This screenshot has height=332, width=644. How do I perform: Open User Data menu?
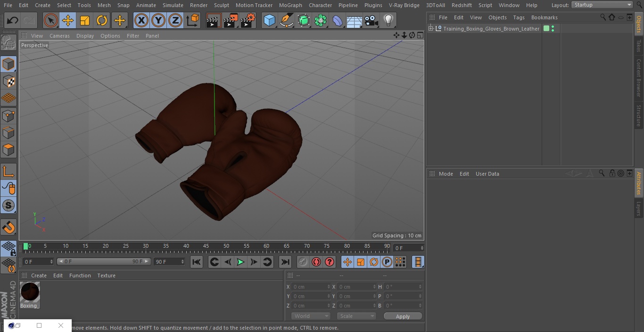point(487,174)
